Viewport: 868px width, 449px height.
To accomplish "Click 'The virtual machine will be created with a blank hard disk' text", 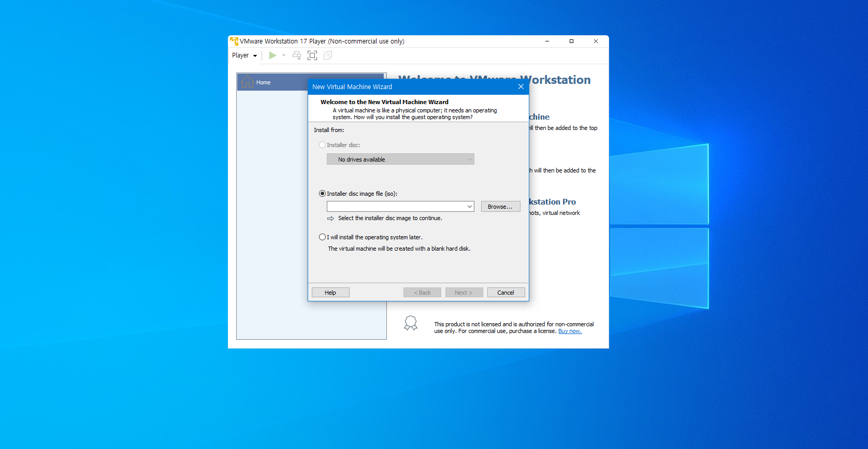I will 399,249.
